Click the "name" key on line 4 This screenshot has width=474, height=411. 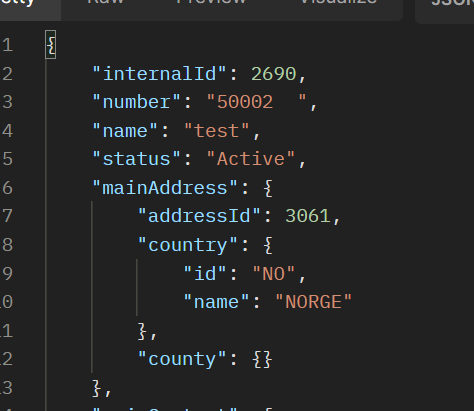point(125,130)
